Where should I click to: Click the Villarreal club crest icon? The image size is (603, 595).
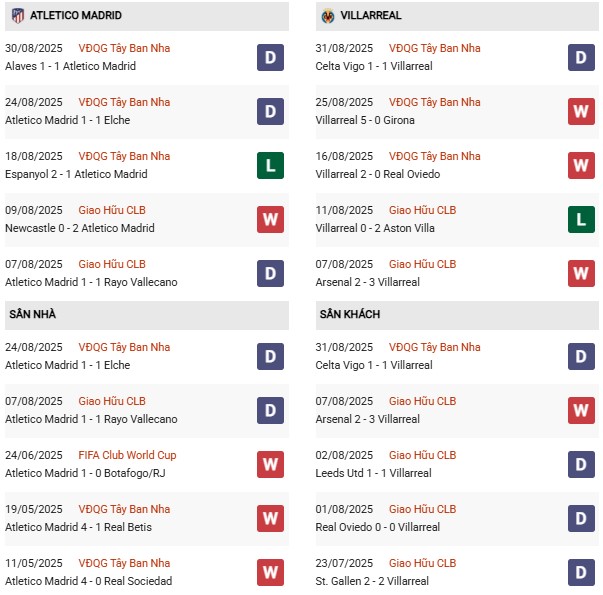point(328,16)
